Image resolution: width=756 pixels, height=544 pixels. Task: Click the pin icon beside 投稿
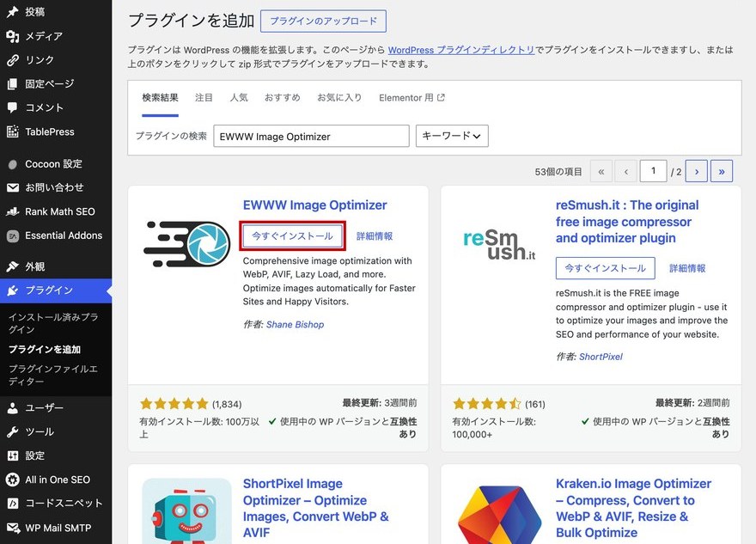tap(13, 12)
